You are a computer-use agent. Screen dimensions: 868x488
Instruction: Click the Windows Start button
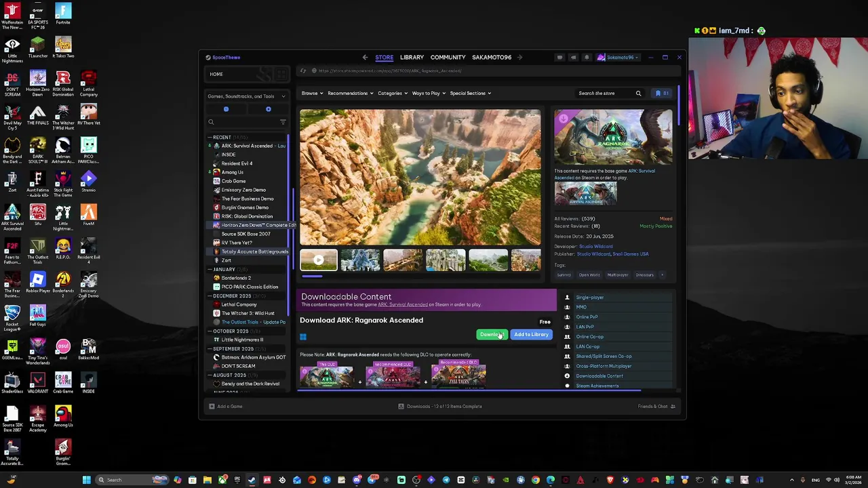pyautogui.click(x=86, y=480)
